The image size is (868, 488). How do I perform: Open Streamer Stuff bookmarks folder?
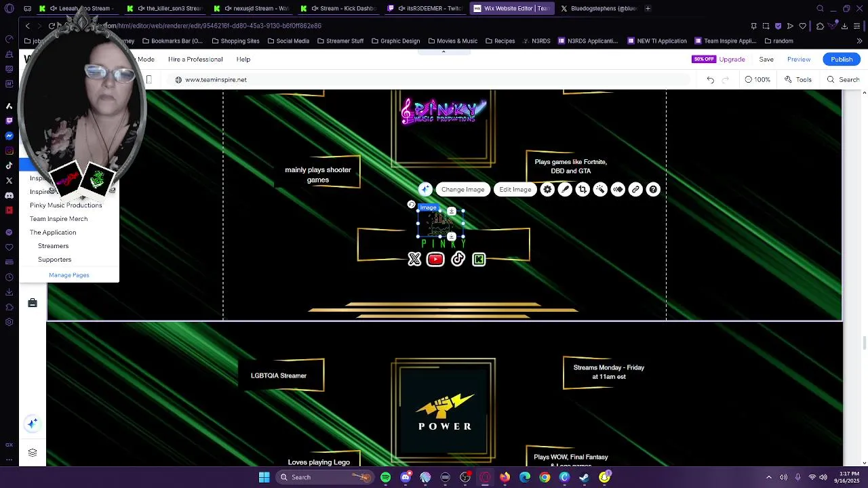(x=340, y=41)
